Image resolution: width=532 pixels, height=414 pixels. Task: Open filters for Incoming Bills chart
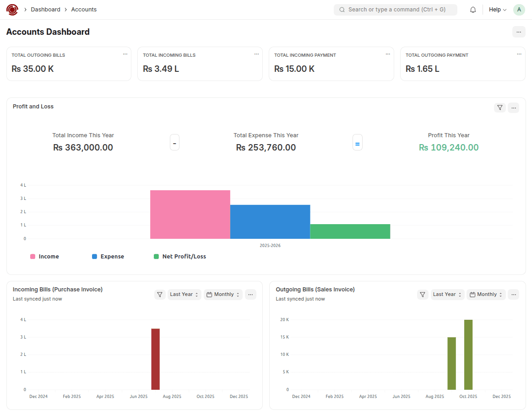160,294
